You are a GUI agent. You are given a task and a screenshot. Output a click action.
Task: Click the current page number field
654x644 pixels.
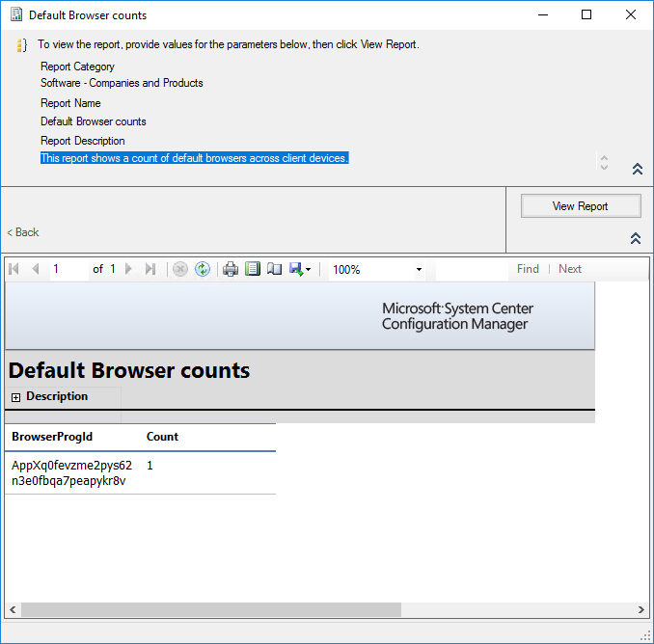pos(68,270)
